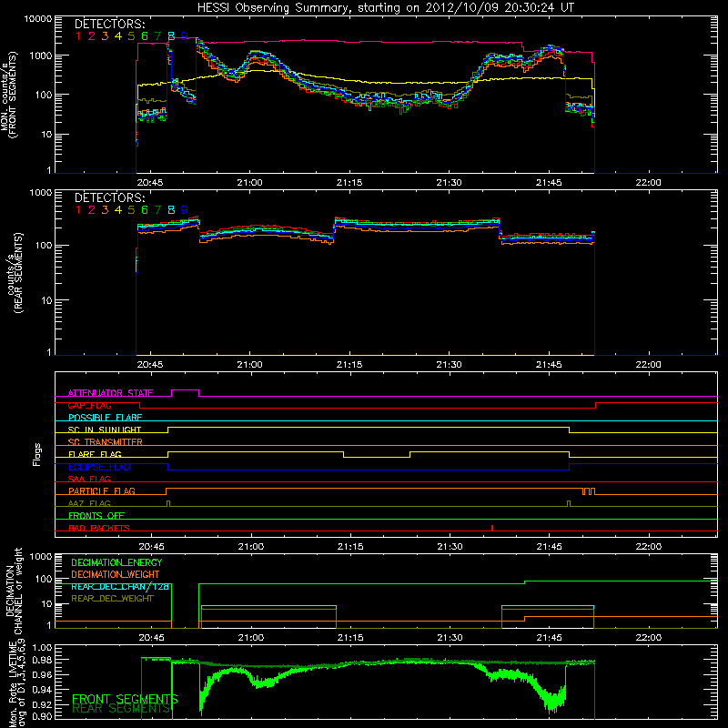Click 0.94 on the livetime y-axis

click(41, 690)
